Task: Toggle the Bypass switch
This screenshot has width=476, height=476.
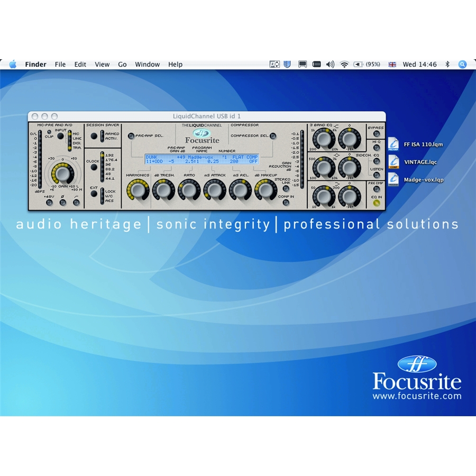Action: (x=377, y=134)
